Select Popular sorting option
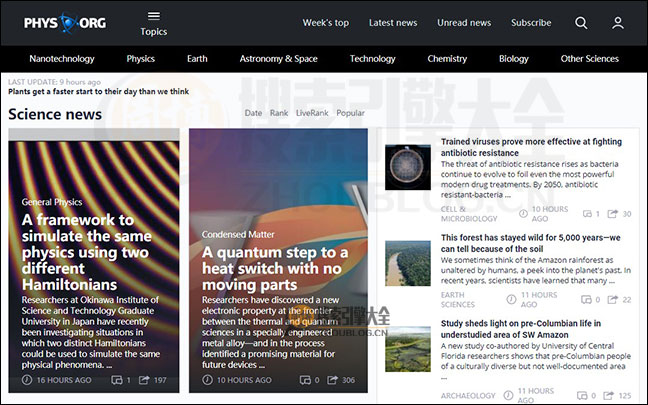The width and height of the screenshot is (648, 405). pos(350,113)
